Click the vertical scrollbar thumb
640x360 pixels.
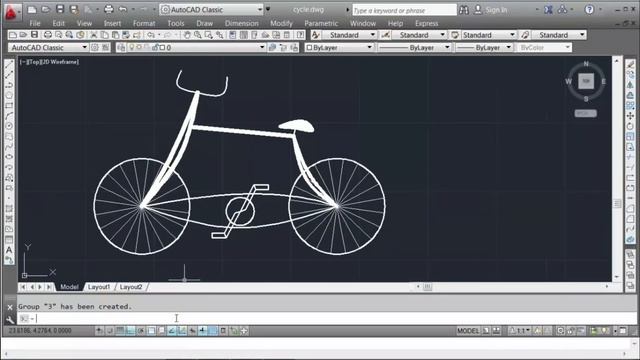pos(617,203)
